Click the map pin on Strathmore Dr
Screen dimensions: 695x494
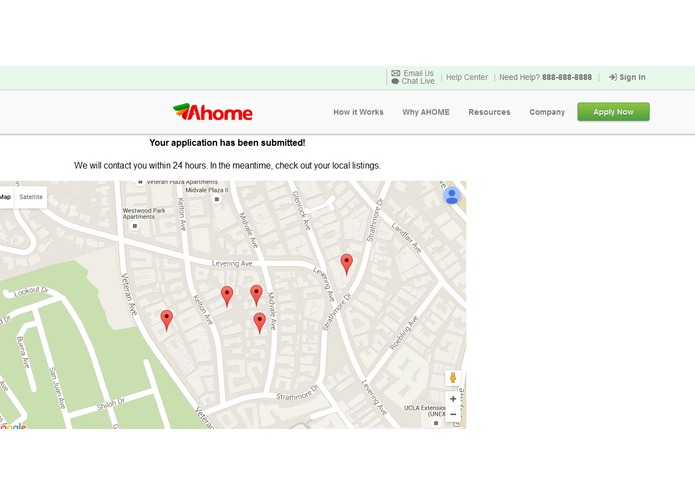coord(347,265)
